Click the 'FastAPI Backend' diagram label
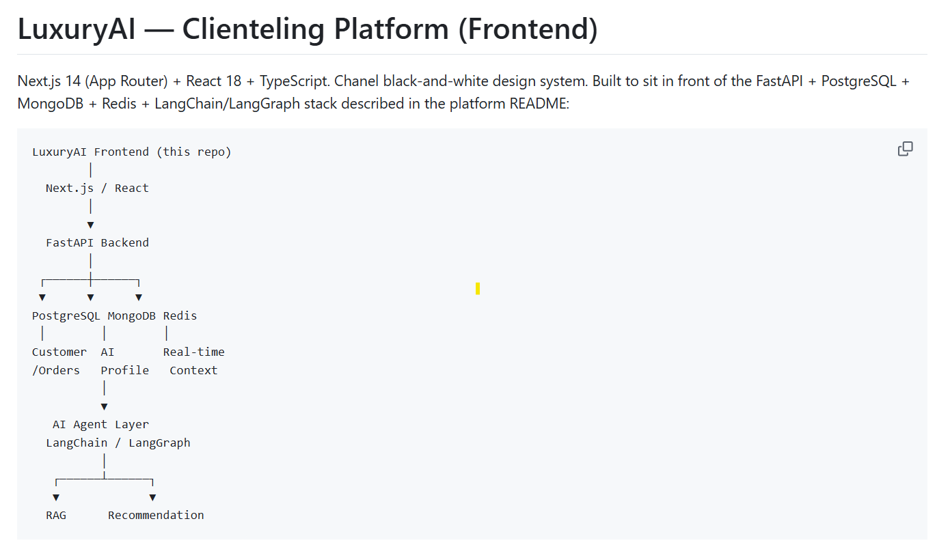 tap(97, 242)
